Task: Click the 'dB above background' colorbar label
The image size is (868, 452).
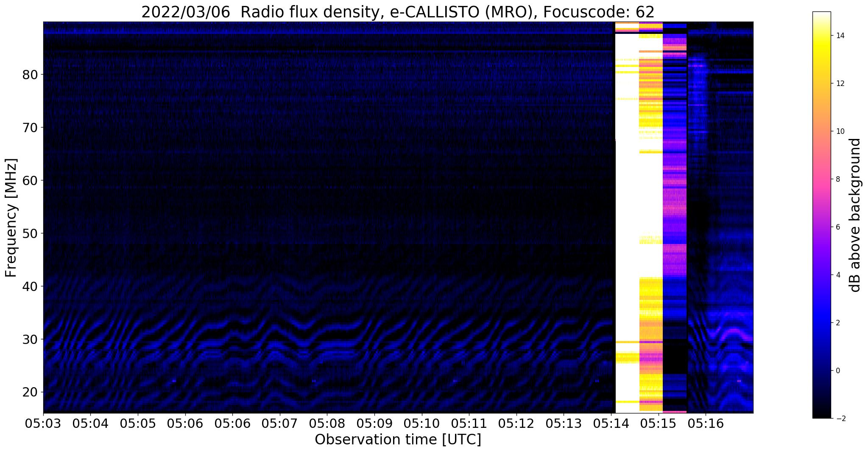Action: pyautogui.click(x=855, y=215)
